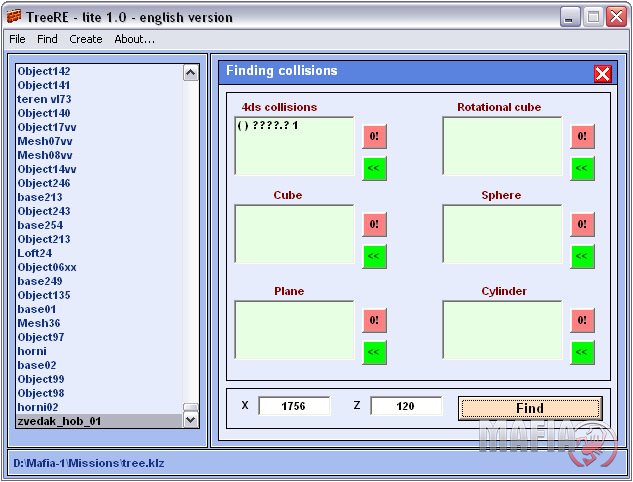This screenshot has width=633, height=482.
Task: Click the green << button next to Sphere
Action: 582,257
